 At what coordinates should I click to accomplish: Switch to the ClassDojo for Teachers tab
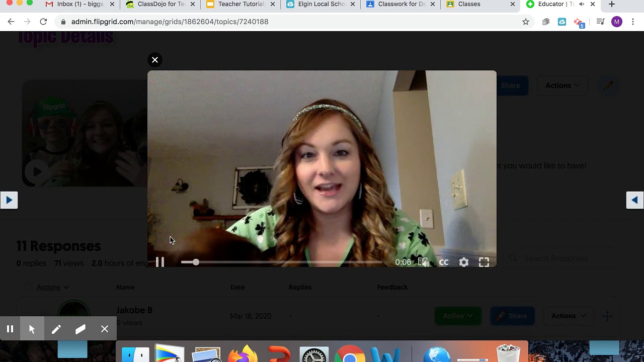160,4
